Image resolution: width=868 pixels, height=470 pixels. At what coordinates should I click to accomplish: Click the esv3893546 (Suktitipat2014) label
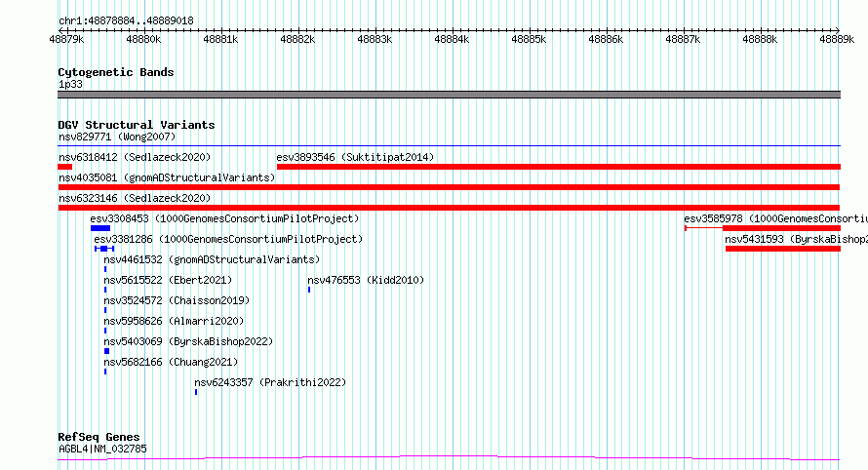(x=355, y=157)
